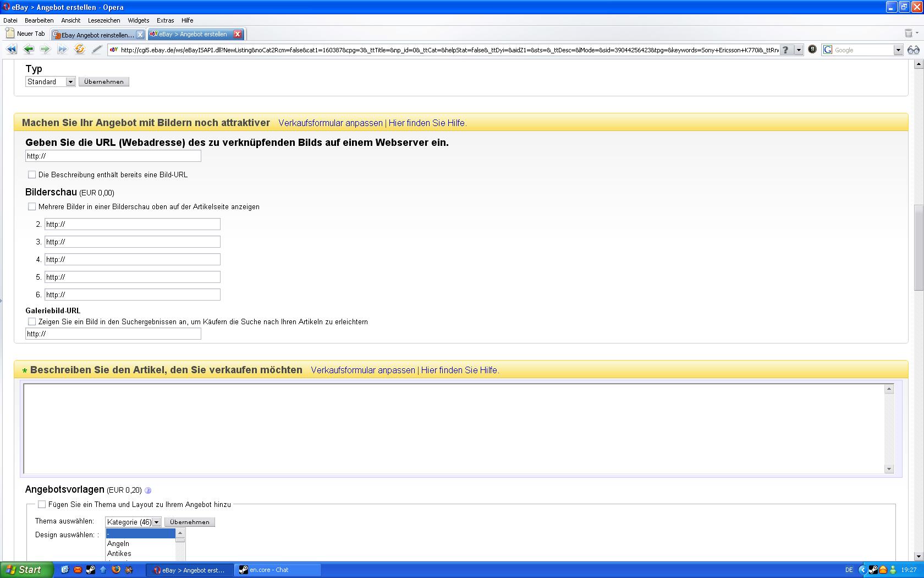Launch Steam from the quick launch bar
Image resolution: width=924 pixels, height=578 pixels.
pos(91,570)
